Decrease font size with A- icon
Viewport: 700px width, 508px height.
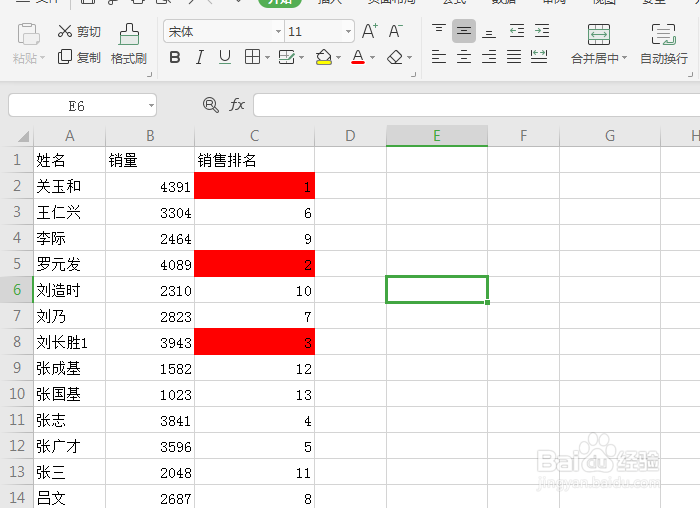point(395,31)
